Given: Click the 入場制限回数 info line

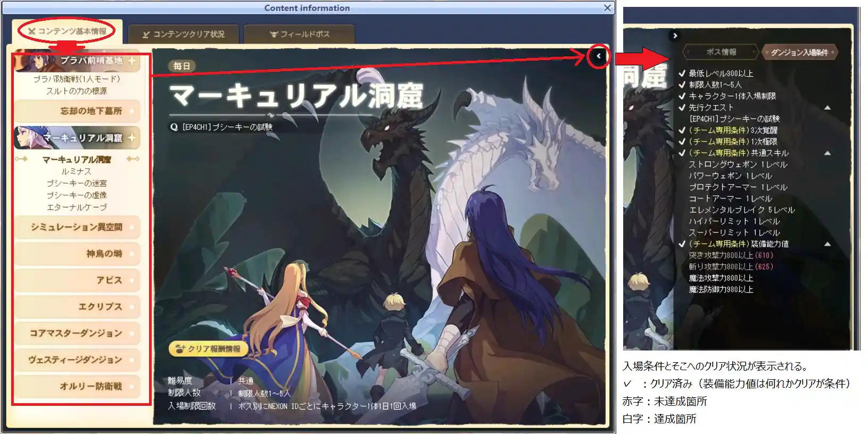Looking at the screenshot, I should [292, 406].
